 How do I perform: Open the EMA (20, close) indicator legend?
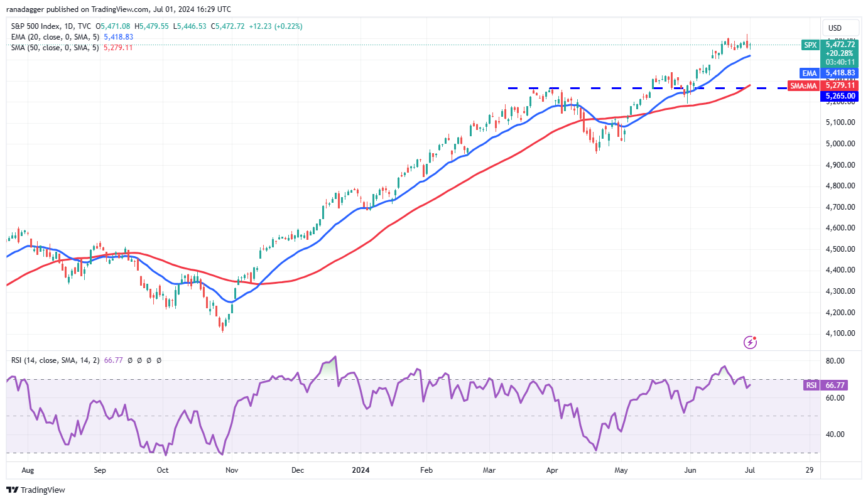(x=55, y=37)
